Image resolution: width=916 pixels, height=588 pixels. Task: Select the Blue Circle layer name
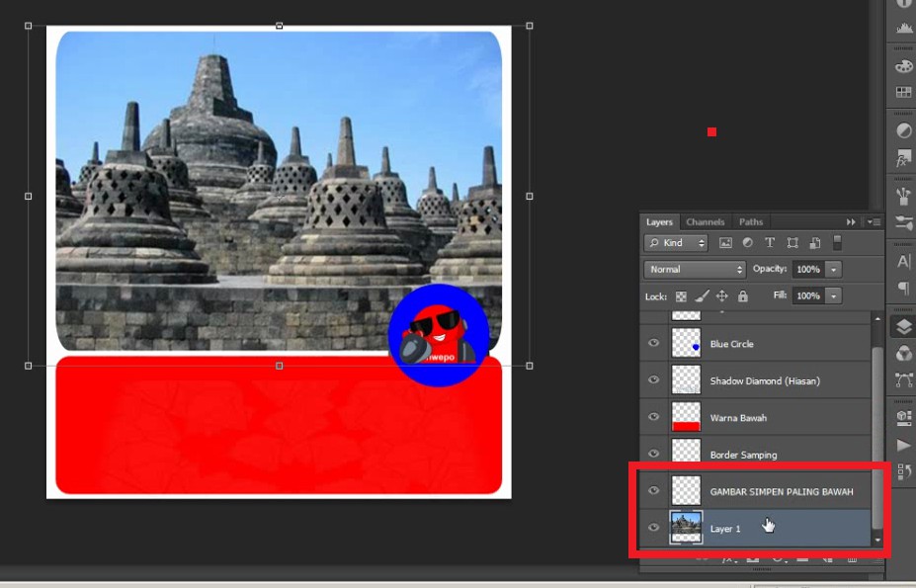pyautogui.click(x=731, y=344)
